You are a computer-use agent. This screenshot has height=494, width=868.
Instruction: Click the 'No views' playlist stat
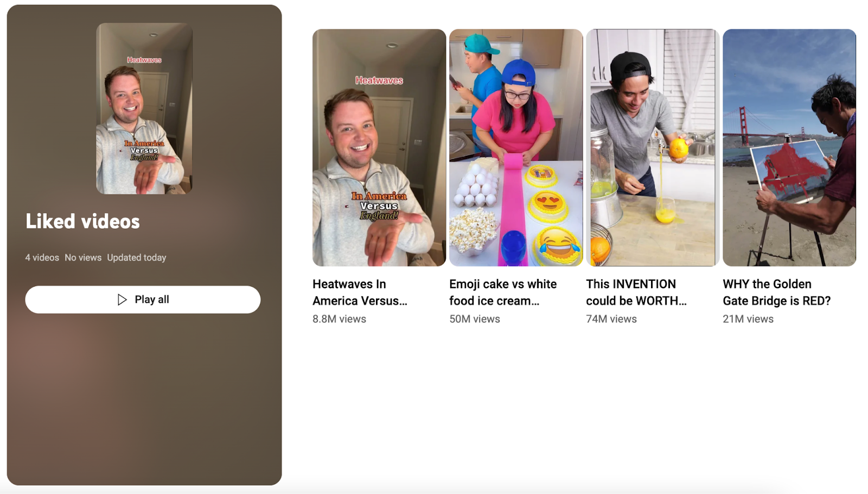click(83, 258)
